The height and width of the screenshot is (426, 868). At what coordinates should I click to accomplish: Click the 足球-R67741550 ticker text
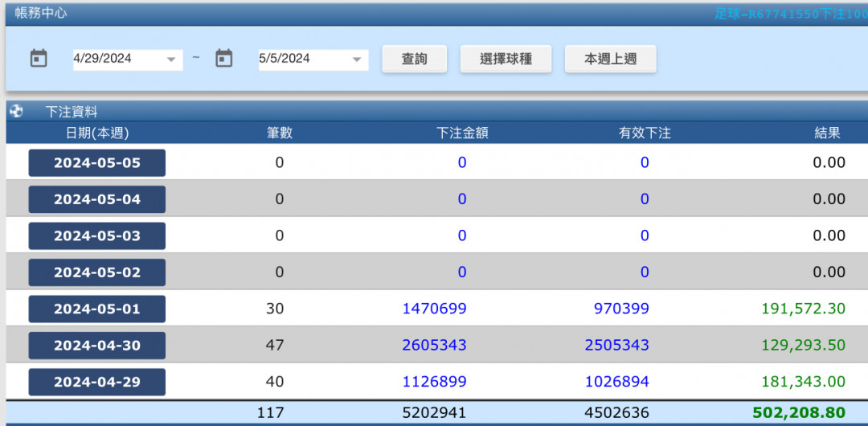tap(791, 14)
